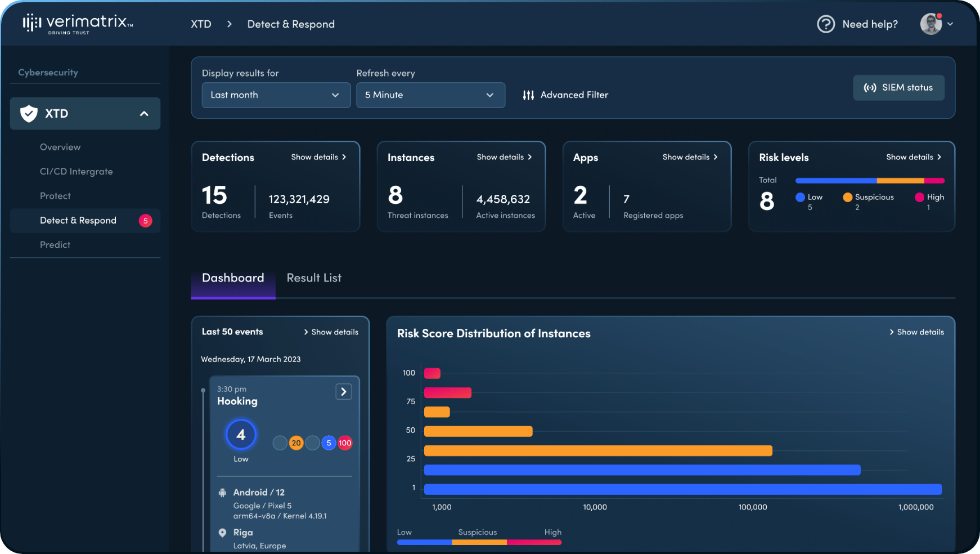The height and width of the screenshot is (554, 980).
Task: Open the Last month display results dropdown
Action: click(276, 95)
